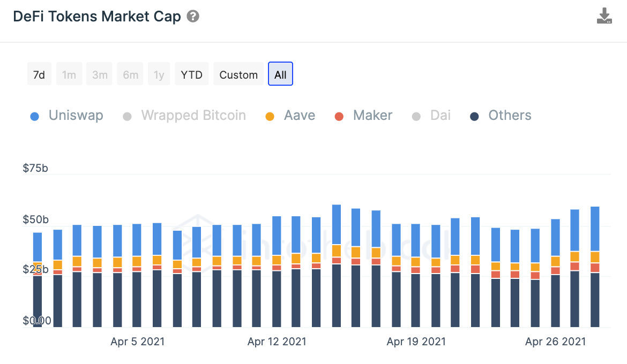The image size is (627, 364).
Task: Click the $50b axis label
Action: [x=35, y=219]
